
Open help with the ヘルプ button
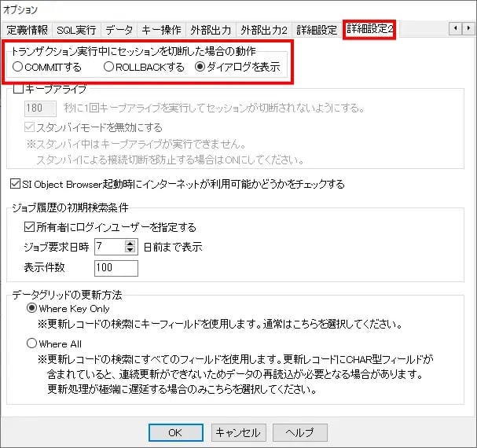click(x=299, y=432)
